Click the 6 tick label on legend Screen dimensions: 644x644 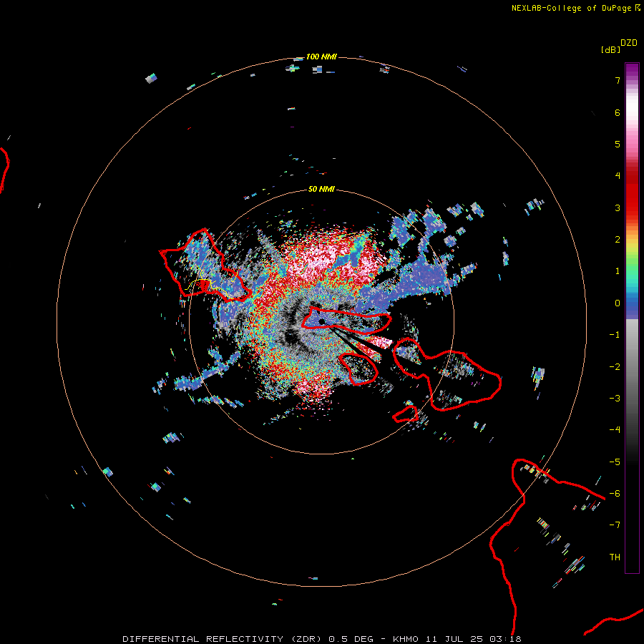(618, 112)
